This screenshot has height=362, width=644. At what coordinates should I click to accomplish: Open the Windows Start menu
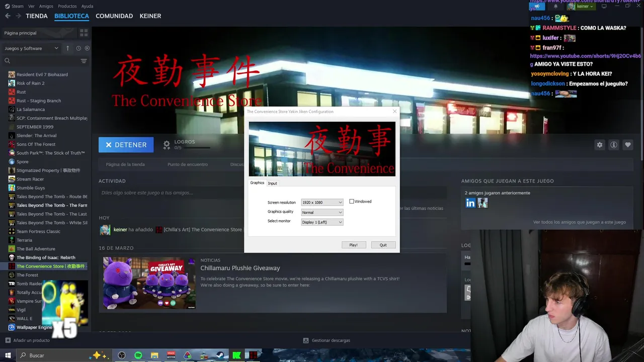tap(8, 355)
